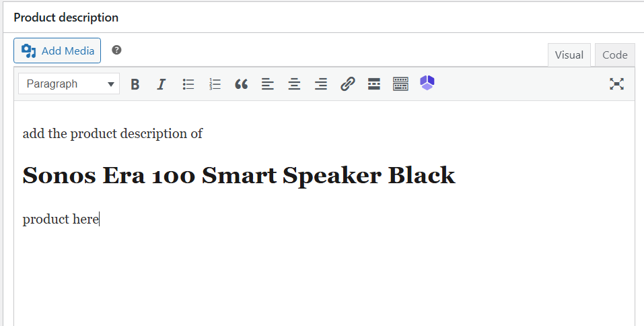The image size is (644, 326).
Task: Insert or edit a link
Action: [x=347, y=84]
